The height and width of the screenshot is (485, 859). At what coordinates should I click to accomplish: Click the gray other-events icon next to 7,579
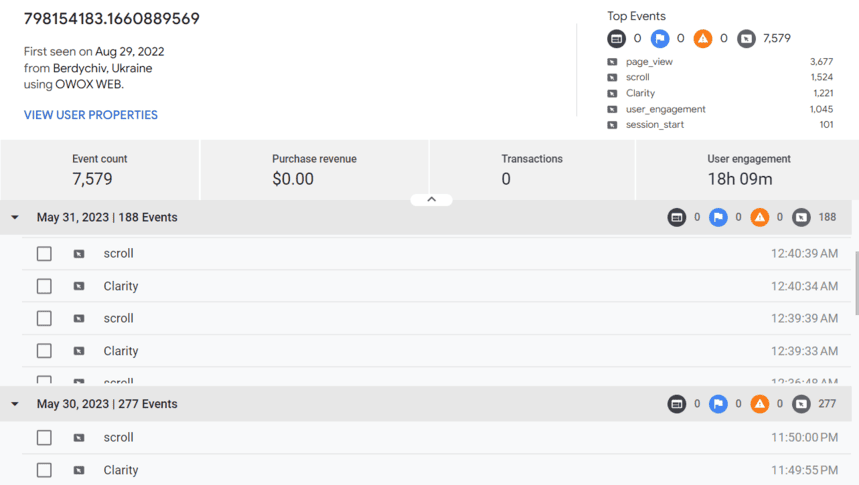(746, 38)
